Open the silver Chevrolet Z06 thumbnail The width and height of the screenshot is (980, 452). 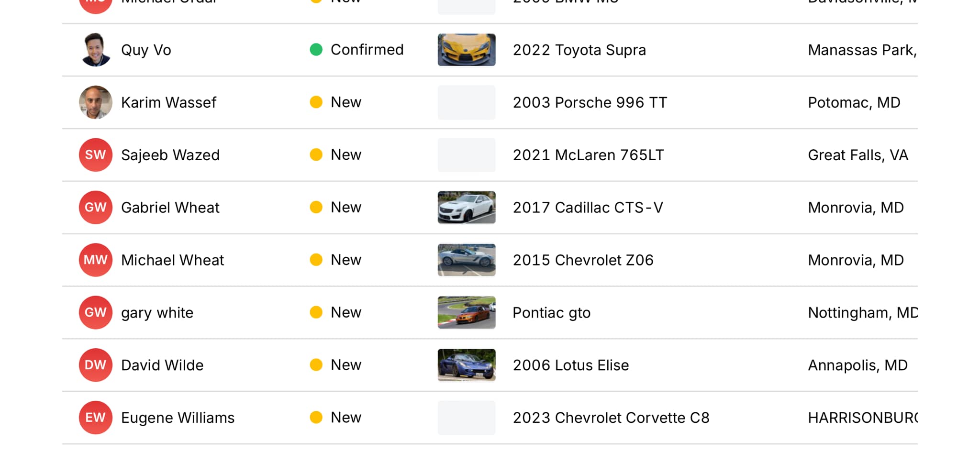coord(467,260)
